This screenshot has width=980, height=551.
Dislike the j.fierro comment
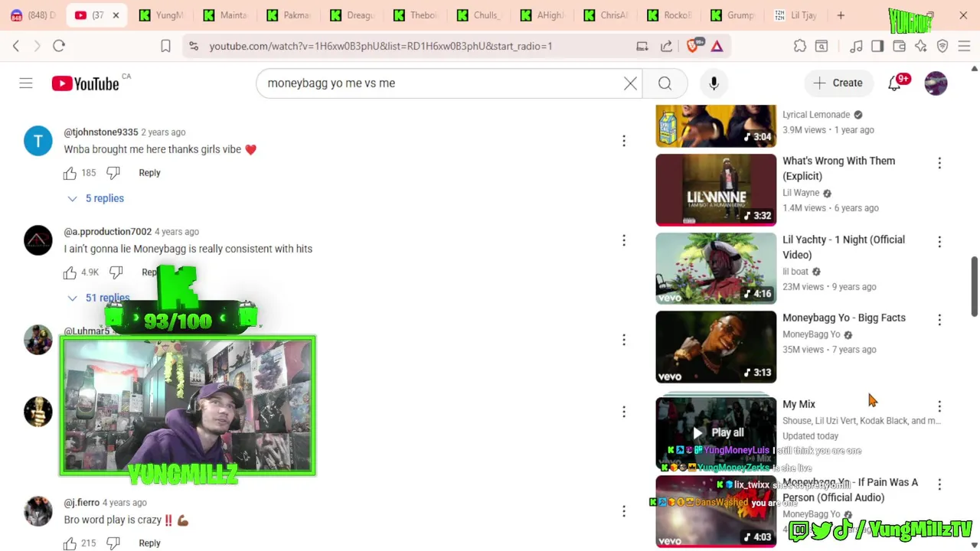coord(113,543)
